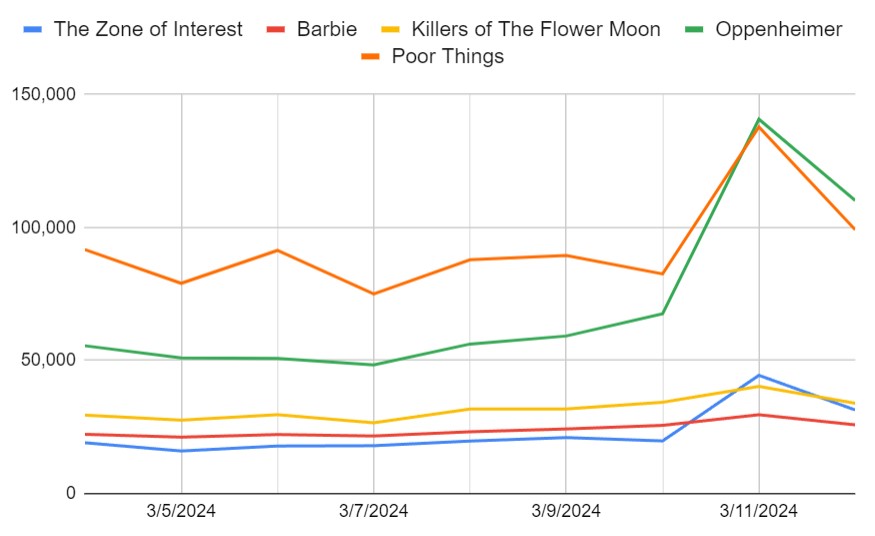Image resolution: width=875 pixels, height=536 pixels.
Task: Click the Oppenheimer peak on 3/11/2024
Action: pos(758,119)
